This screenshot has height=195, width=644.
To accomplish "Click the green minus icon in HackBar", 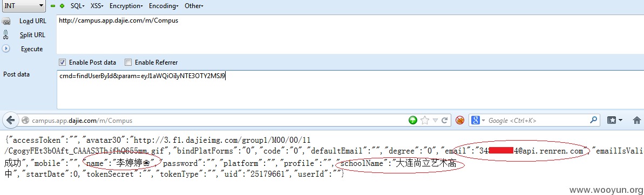I will coord(52,6).
